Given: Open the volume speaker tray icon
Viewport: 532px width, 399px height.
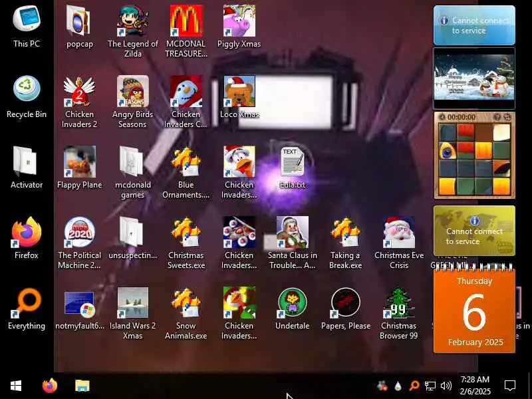Looking at the screenshot, I should (x=446, y=386).
